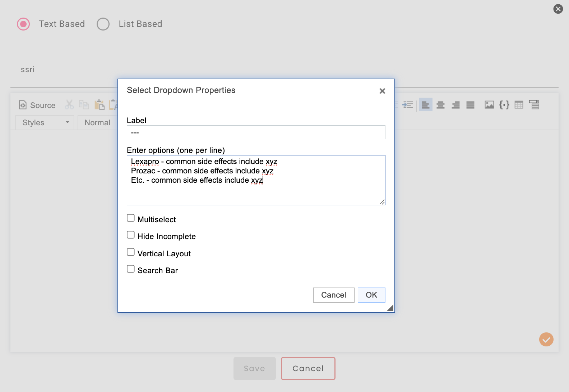569x392 pixels.
Task: Click the Cut scissors icon
Action: tap(69, 105)
